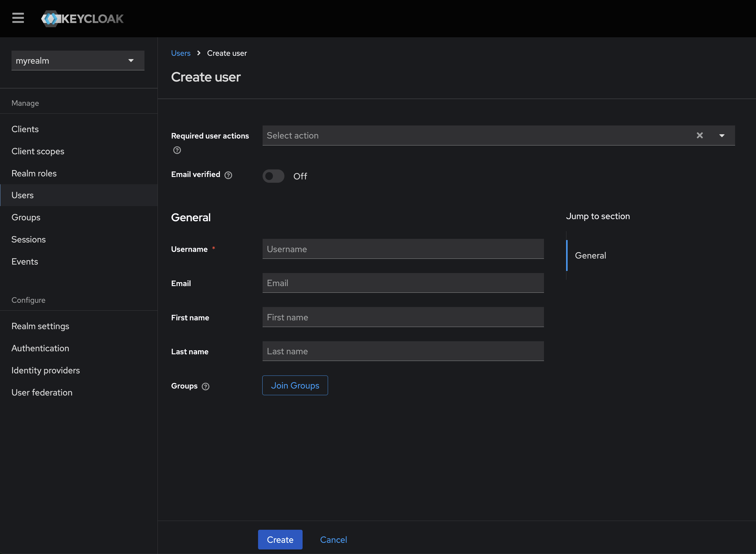The image size is (756, 554).
Task: Click the Join Groups button
Action: pos(295,385)
